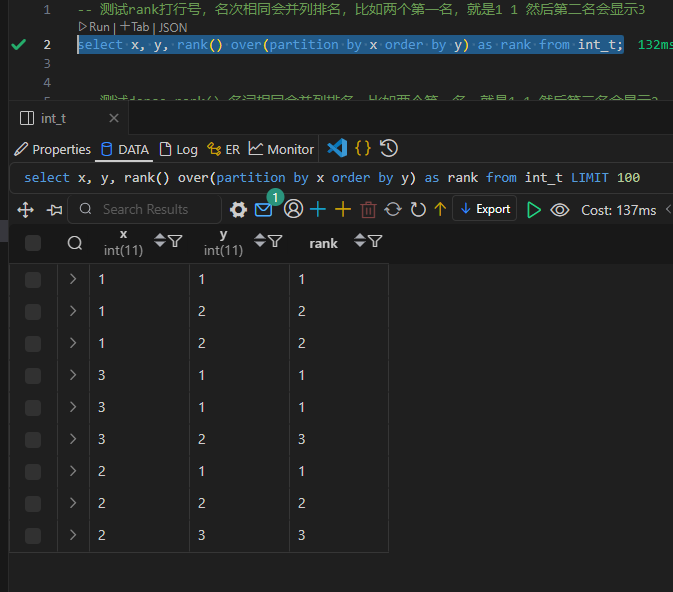The width and height of the screenshot is (673, 592).
Task: Check the sixth row checkbox
Action: [33, 440]
